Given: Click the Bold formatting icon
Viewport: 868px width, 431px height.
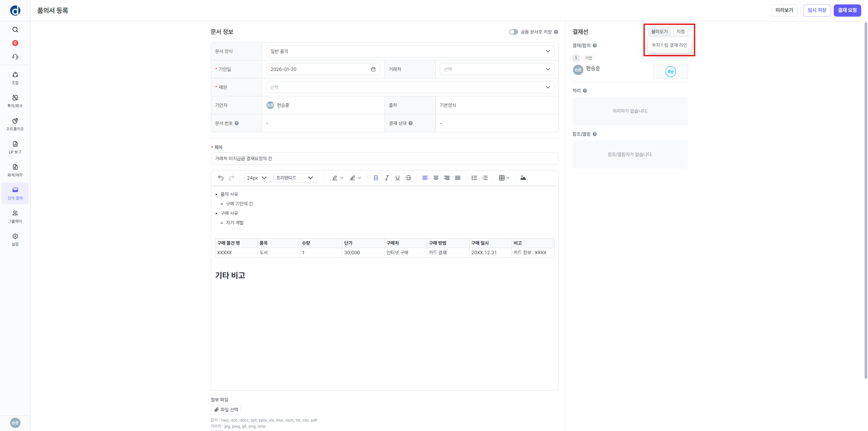Looking at the screenshot, I should pos(376,178).
